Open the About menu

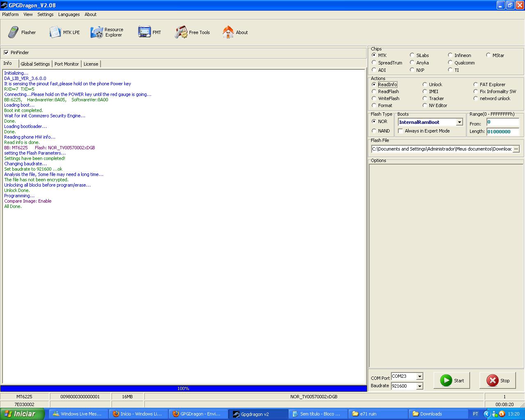(x=91, y=14)
